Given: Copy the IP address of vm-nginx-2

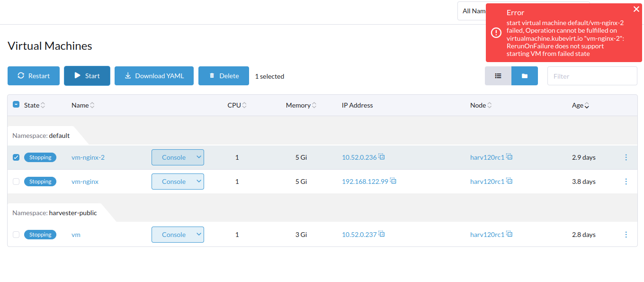Looking at the screenshot, I should coord(382,156).
